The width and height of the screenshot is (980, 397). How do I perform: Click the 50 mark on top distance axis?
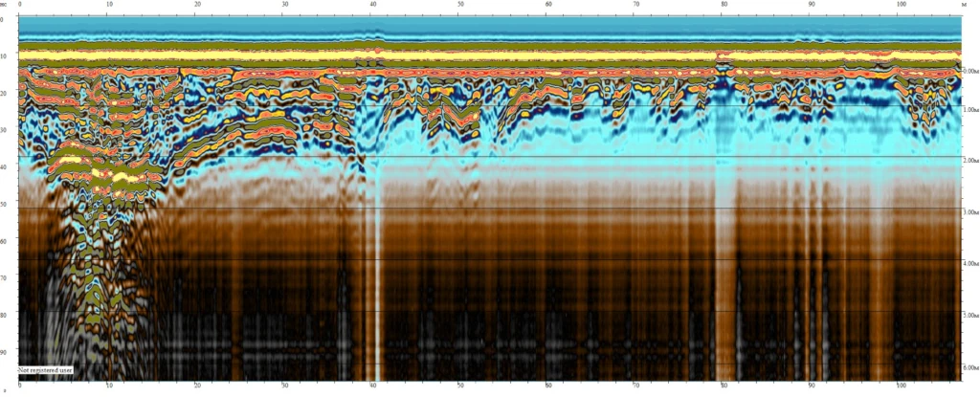coord(460,5)
